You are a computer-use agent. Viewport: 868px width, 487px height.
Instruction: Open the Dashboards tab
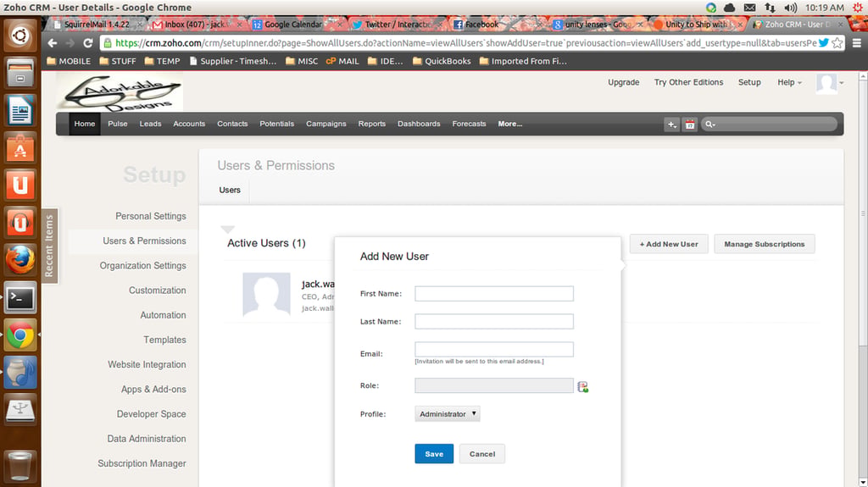tap(419, 124)
